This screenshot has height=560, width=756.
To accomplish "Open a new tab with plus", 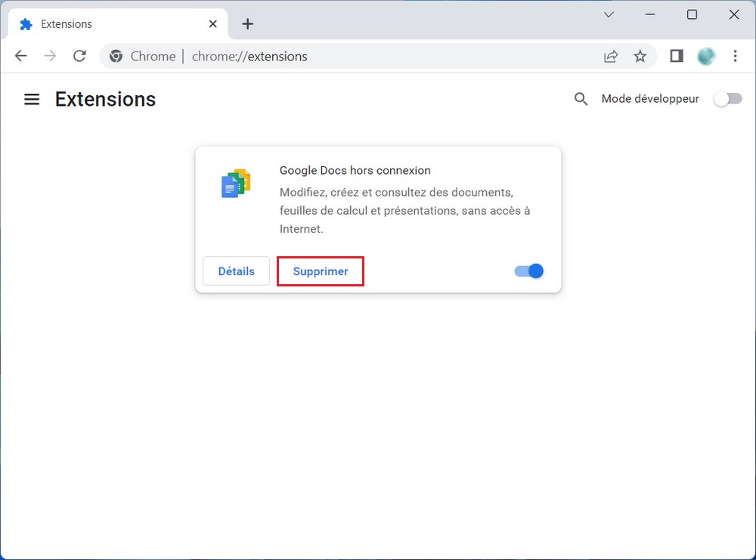I will click(x=247, y=24).
